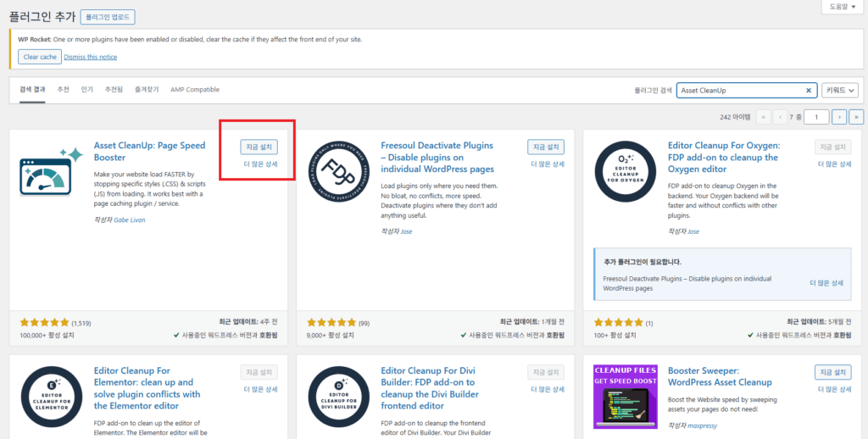Click the Clear cache button

40,57
